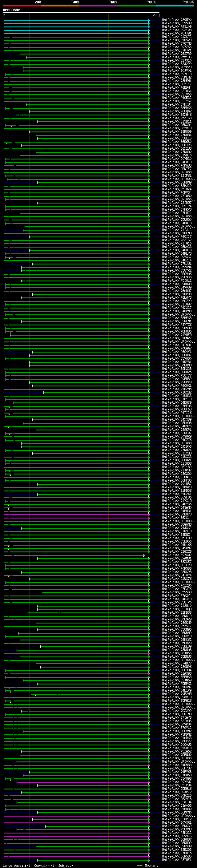Viewport: 197px width, 868px height.
Task: Select the UniRef100_B2J310 label
Action: [x=177, y=60]
